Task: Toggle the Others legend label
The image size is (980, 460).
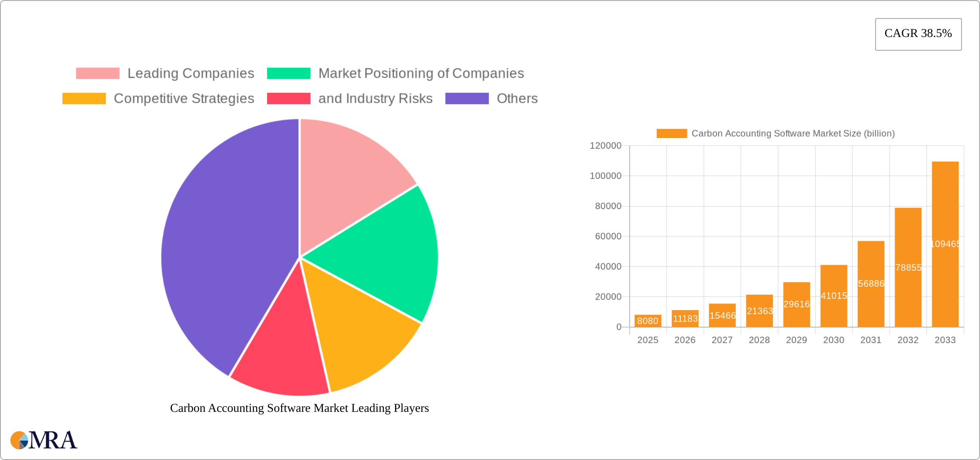Action: click(517, 98)
